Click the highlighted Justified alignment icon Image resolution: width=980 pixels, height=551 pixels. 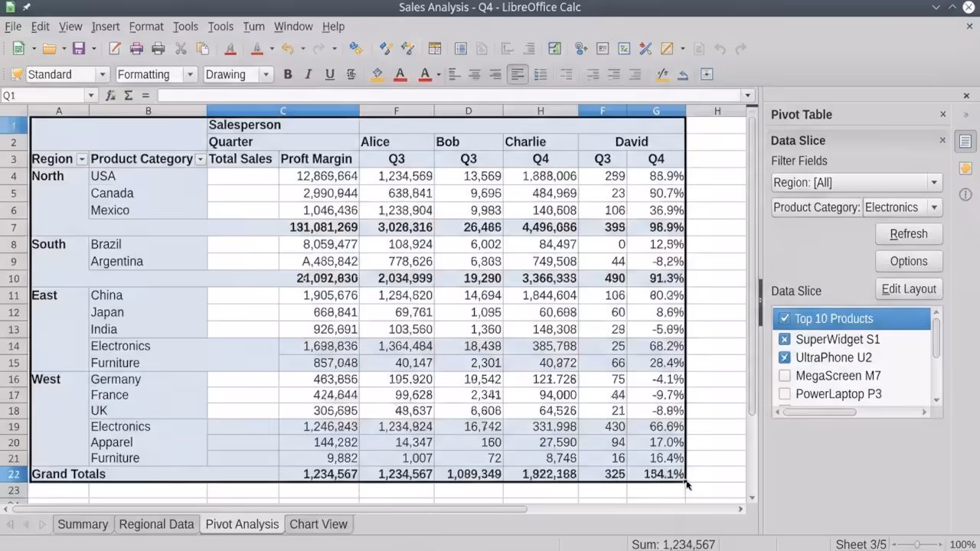point(518,74)
